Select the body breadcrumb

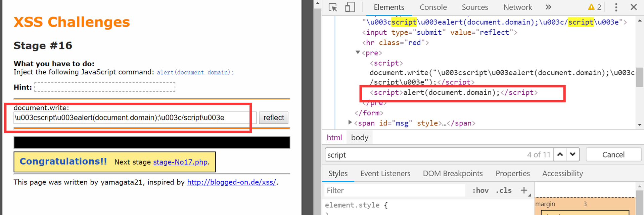[x=360, y=137]
